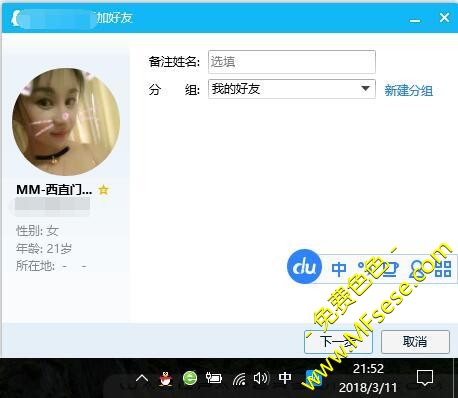This screenshot has width=458, height=398.
Task: Click the Baidu IME skin shirt icon
Action: [x=390, y=269]
